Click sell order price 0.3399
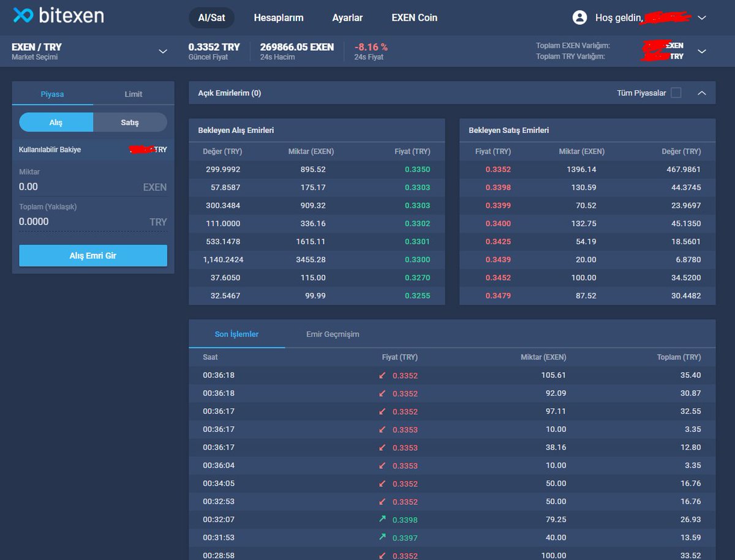This screenshot has width=735, height=560. [498, 205]
